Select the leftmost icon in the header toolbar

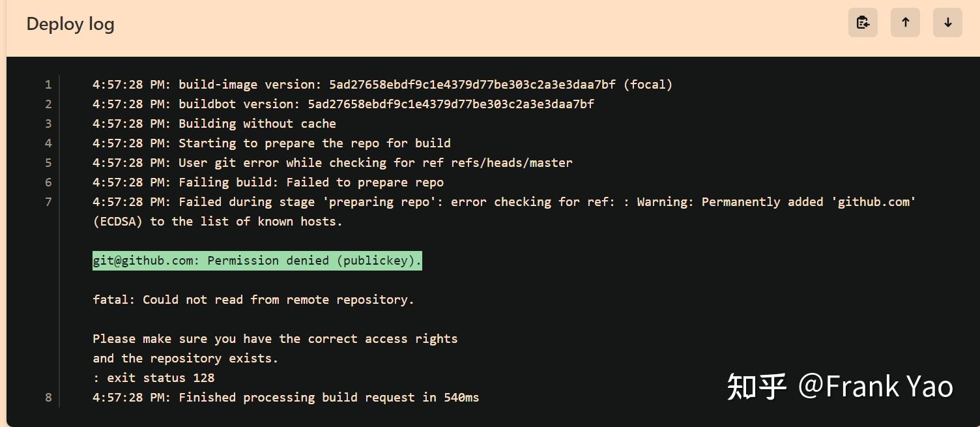(x=862, y=22)
